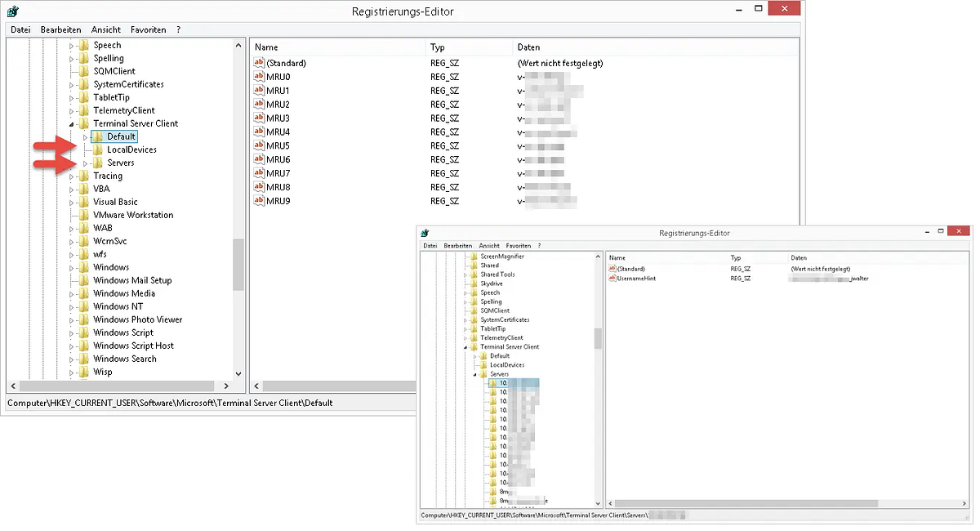Select the Wisp key in the tree
The width and height of the screenshot is (980, 531).
coord(102,372)
